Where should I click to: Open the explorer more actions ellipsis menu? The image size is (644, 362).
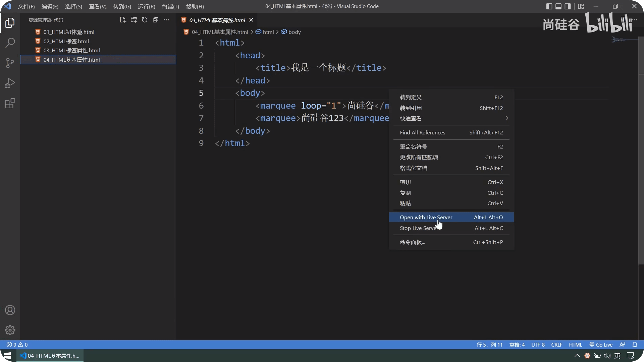(166, 20)
